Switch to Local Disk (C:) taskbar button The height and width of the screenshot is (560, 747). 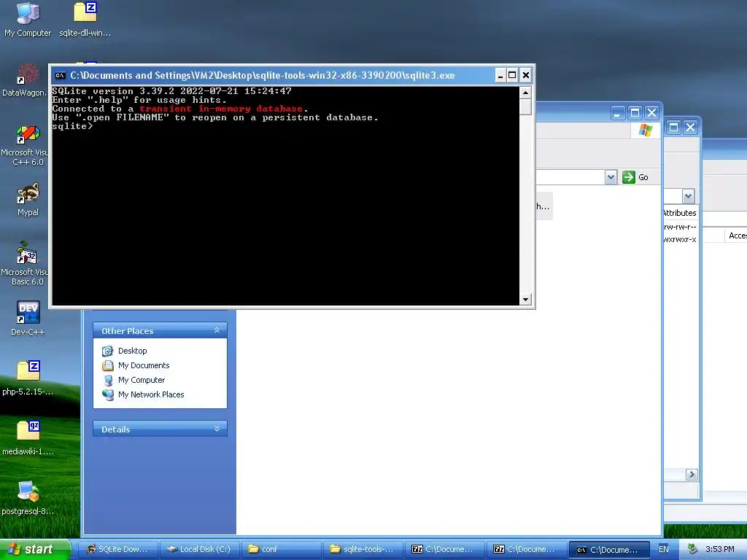click(200, 549)
